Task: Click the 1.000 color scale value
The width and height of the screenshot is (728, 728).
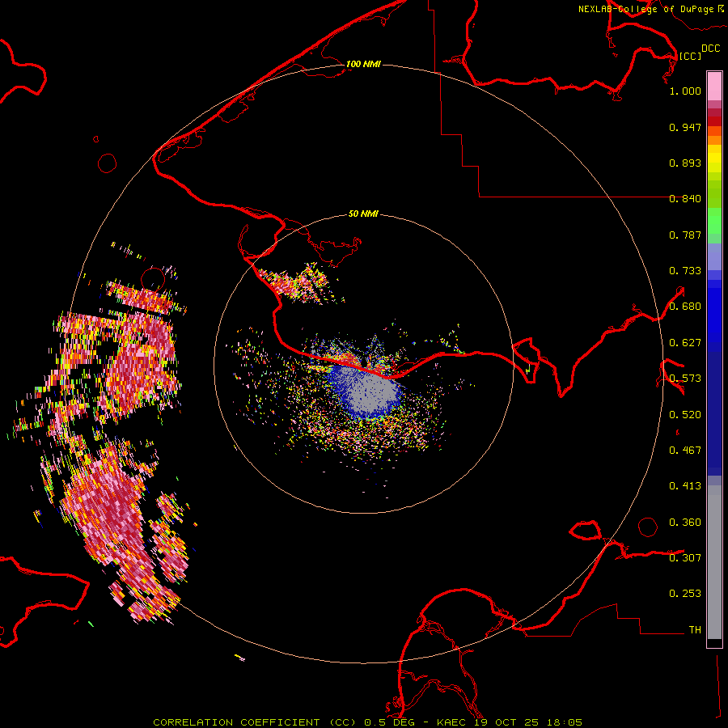Action: (x=685, y=91)
